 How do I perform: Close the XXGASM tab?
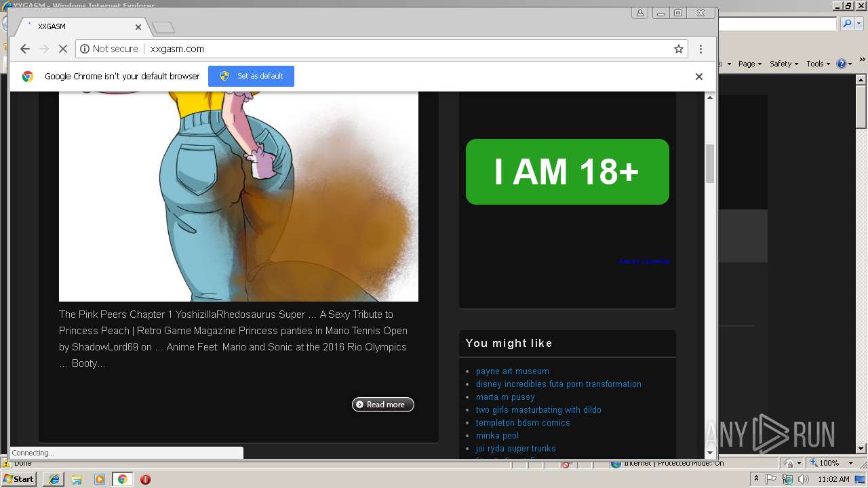point(138,27)
